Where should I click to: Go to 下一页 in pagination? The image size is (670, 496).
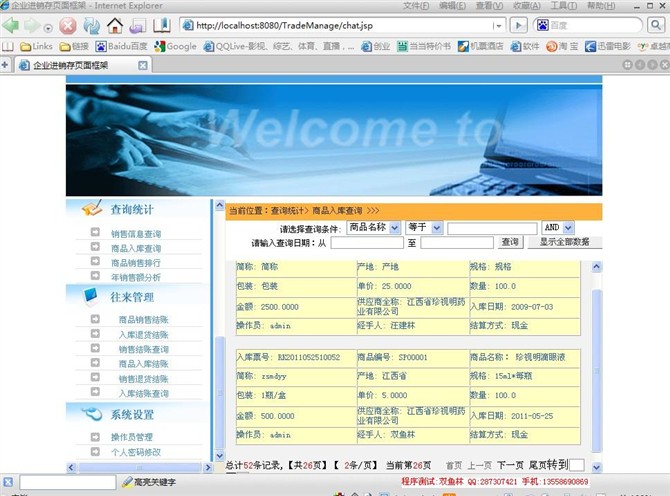pyautogui.click(x=511, y=465)
